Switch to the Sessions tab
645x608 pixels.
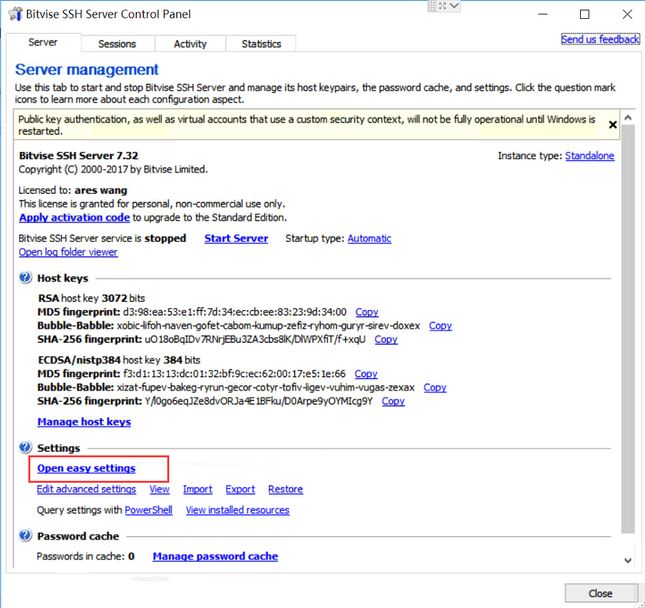(x=117, y=44)
